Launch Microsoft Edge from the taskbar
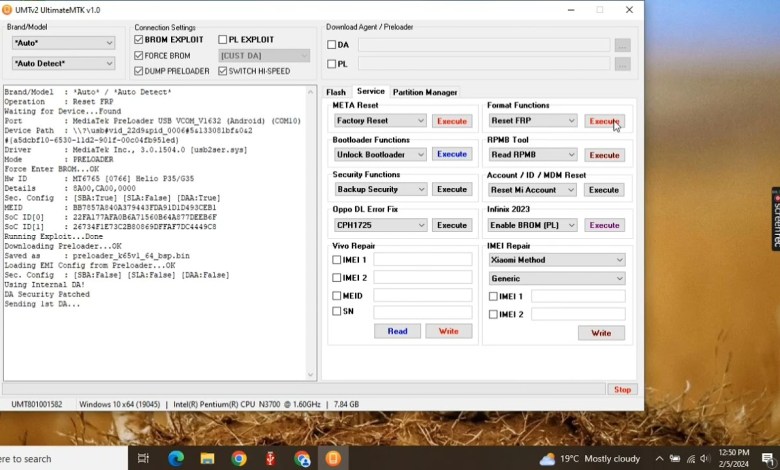 176,459
